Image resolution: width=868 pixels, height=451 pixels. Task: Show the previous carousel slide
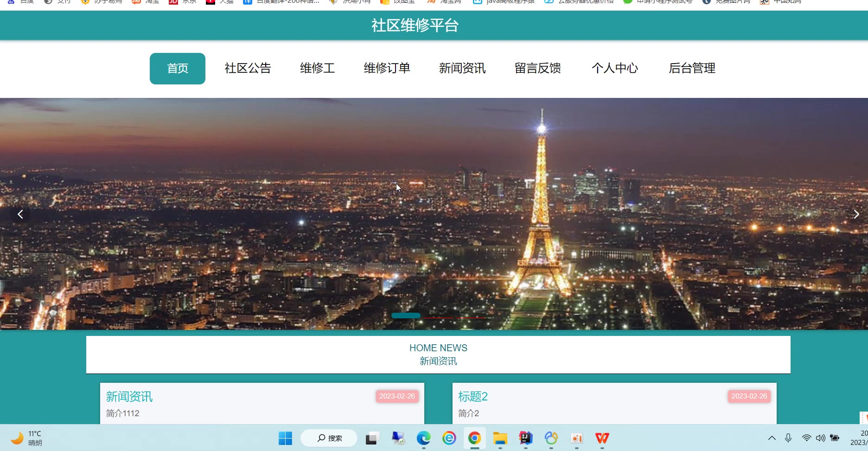[20, 214]
